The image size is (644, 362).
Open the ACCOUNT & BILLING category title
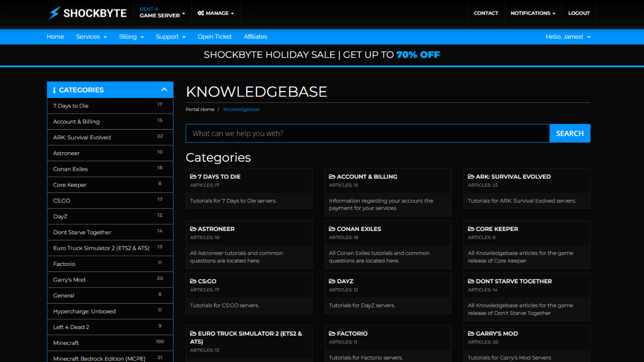(x=367, y=177)
